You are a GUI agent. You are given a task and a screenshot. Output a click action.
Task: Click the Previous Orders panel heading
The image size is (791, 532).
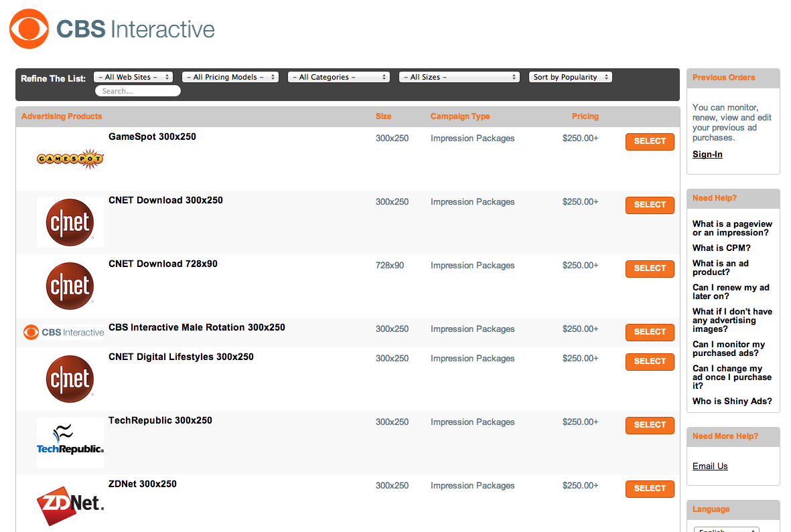724,78
